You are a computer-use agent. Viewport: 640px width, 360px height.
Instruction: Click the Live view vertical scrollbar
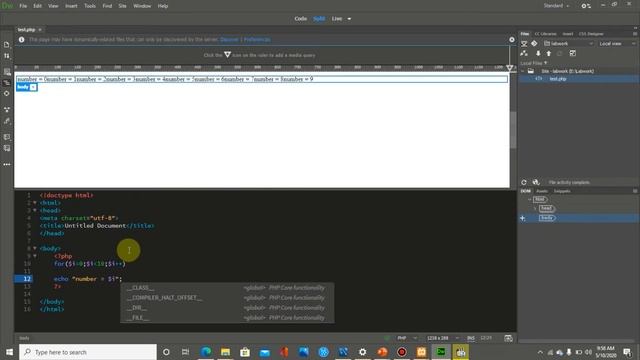513,131
